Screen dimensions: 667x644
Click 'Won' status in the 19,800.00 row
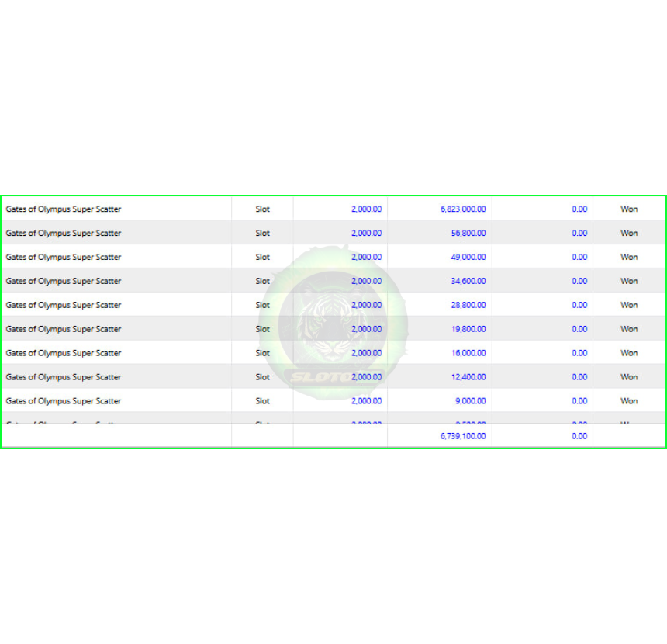pyautogui.click(x=629, y=329)
